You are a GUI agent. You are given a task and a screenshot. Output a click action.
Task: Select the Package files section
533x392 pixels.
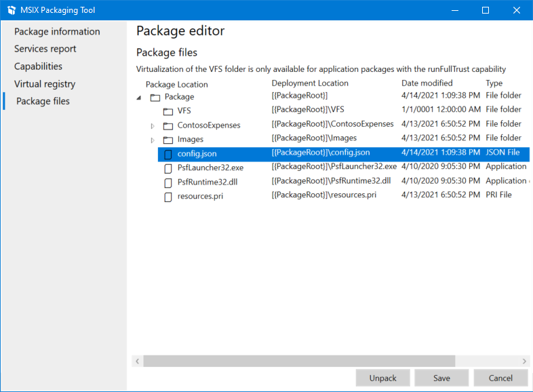point(43,101)
